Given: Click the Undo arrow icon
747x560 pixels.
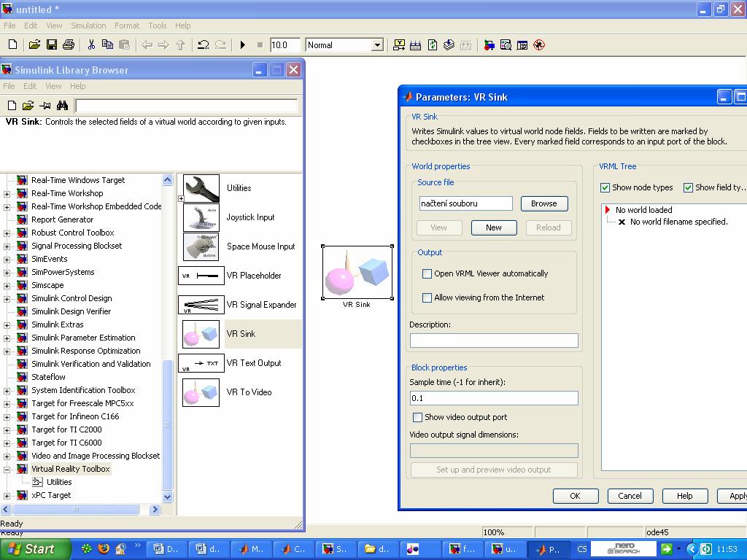Looking at the screenshot, I should (x=204, y=44).
